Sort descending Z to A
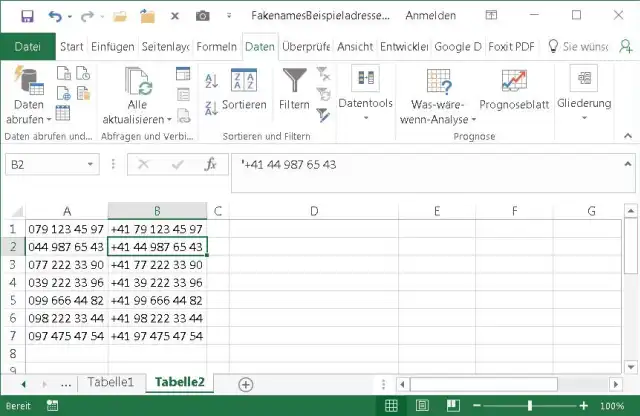Image resolution: width=640 pixels, height=416 pixels. click(211, 108)
